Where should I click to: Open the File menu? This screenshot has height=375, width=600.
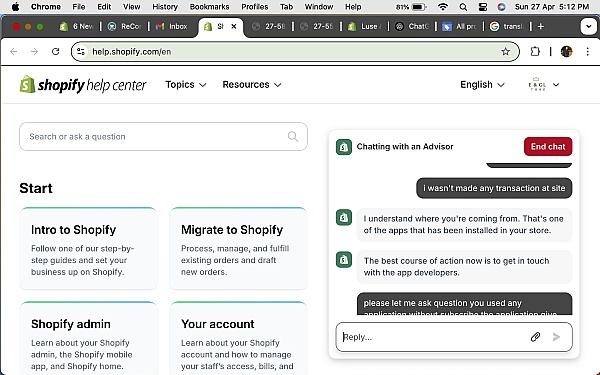pos(79,7)
